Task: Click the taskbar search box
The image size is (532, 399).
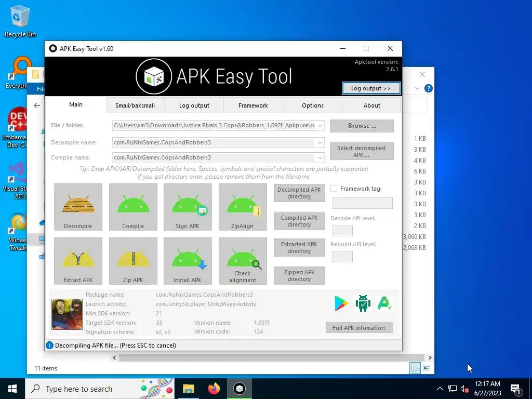Action: [x=100, y=389]
